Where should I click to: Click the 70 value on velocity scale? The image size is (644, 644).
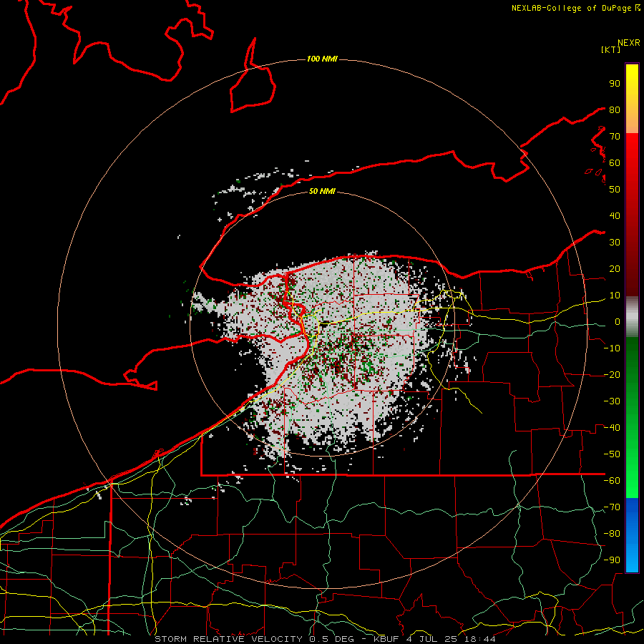pos(615,137)
